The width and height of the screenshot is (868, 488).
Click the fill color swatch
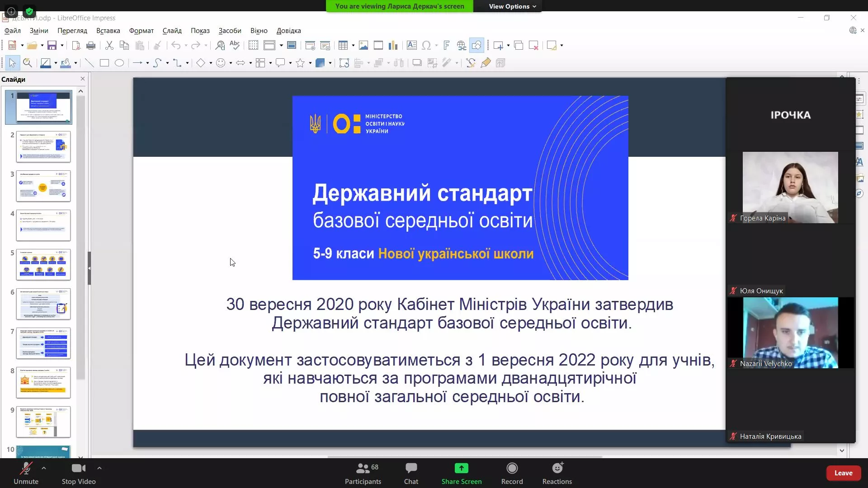click(66, 63)
